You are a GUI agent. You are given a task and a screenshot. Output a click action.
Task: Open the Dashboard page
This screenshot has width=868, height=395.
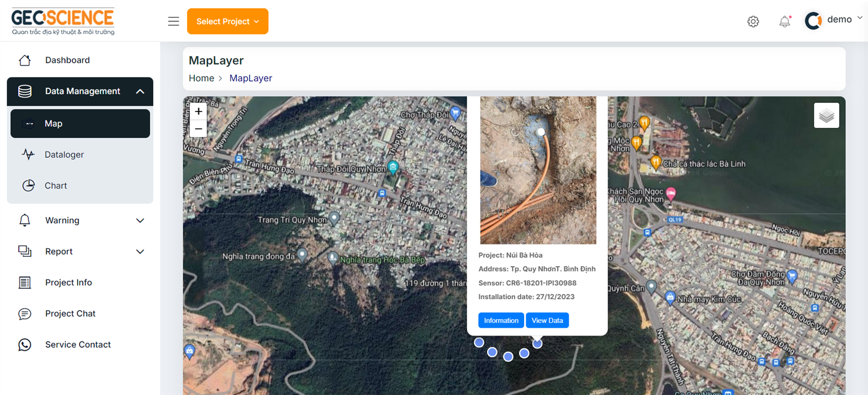(67, 60)
